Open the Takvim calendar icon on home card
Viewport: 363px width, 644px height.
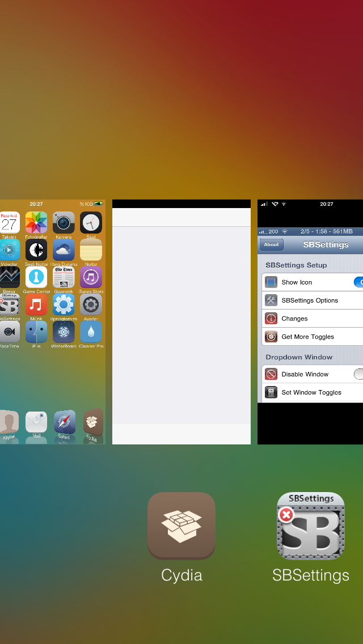pos(9,222)
